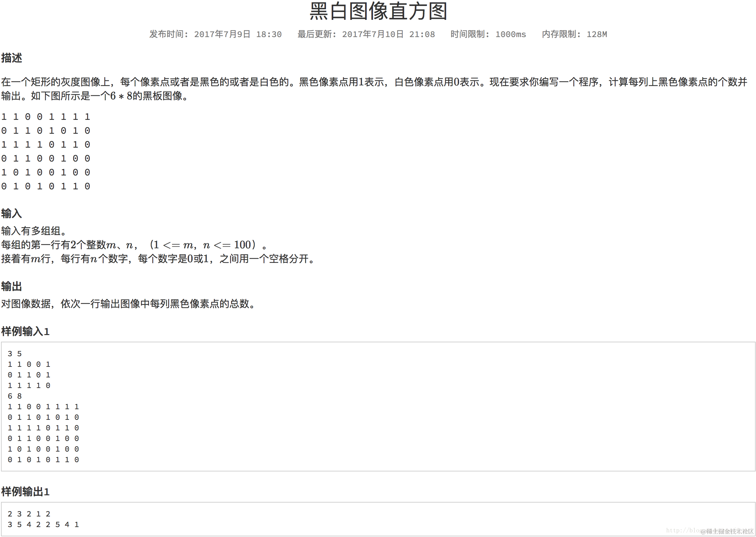The height and width of the screenshot is (537, 756).
Task: Click the line starting with 接着有m行
Action: tap(158, 259)
